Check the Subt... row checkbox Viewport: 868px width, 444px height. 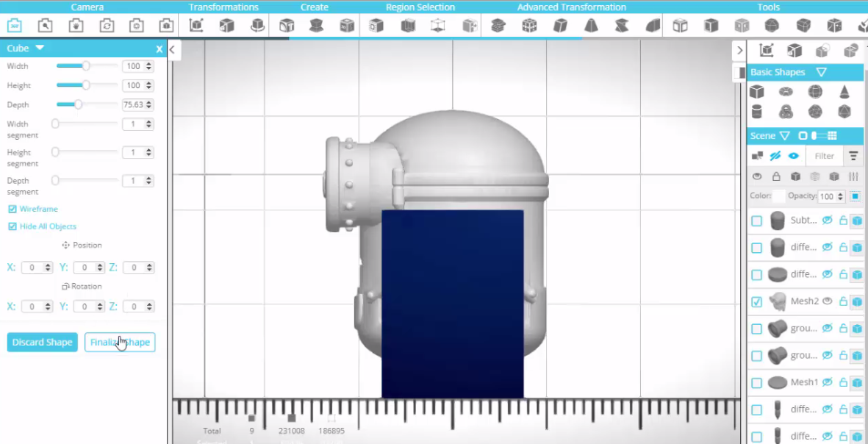[757, 221]
